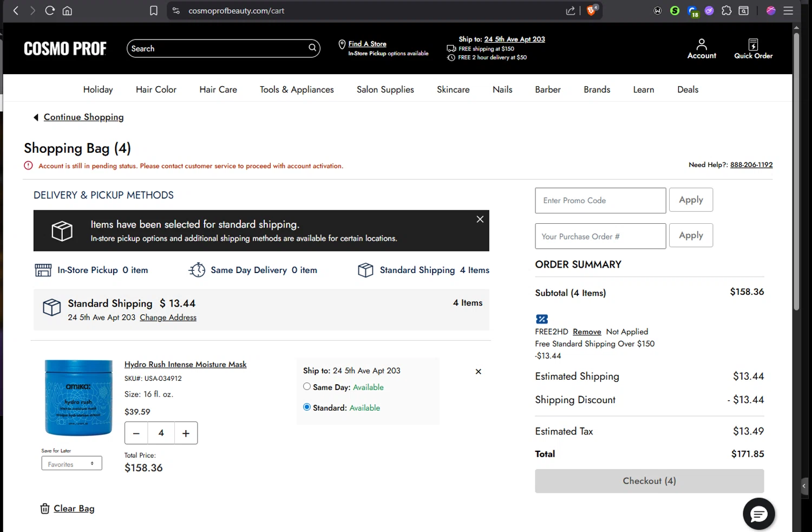Open the live chat bubble
This screenshot has height=532, width=812.
coord(758,514)
